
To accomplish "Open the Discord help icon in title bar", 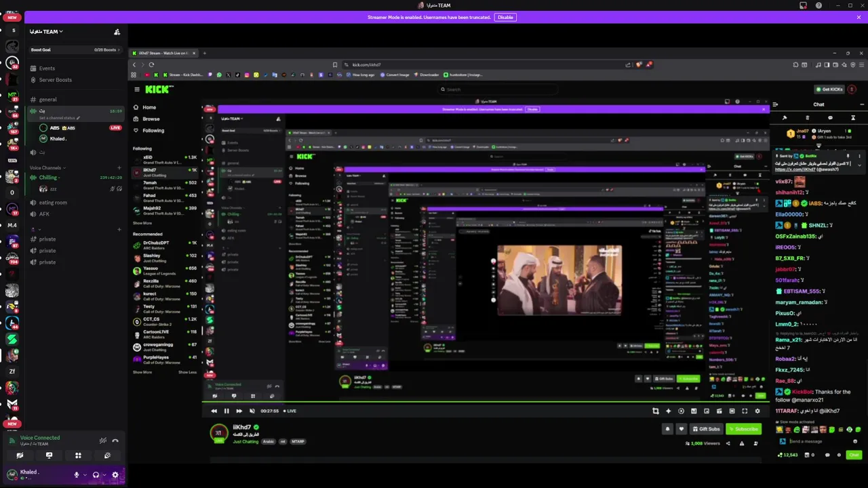I will [x=818, y=5].
